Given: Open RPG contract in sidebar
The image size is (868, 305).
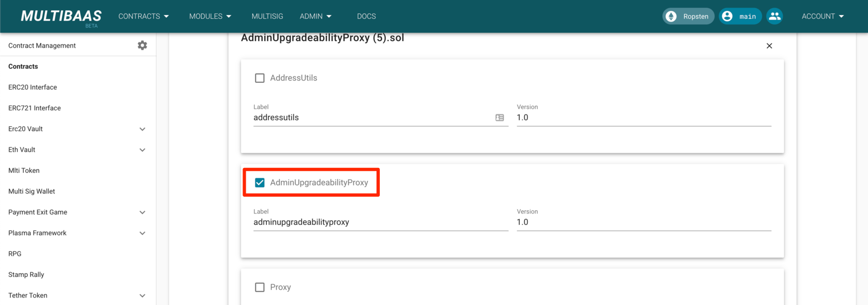Looking at the screenshot, I should [15, 254].
